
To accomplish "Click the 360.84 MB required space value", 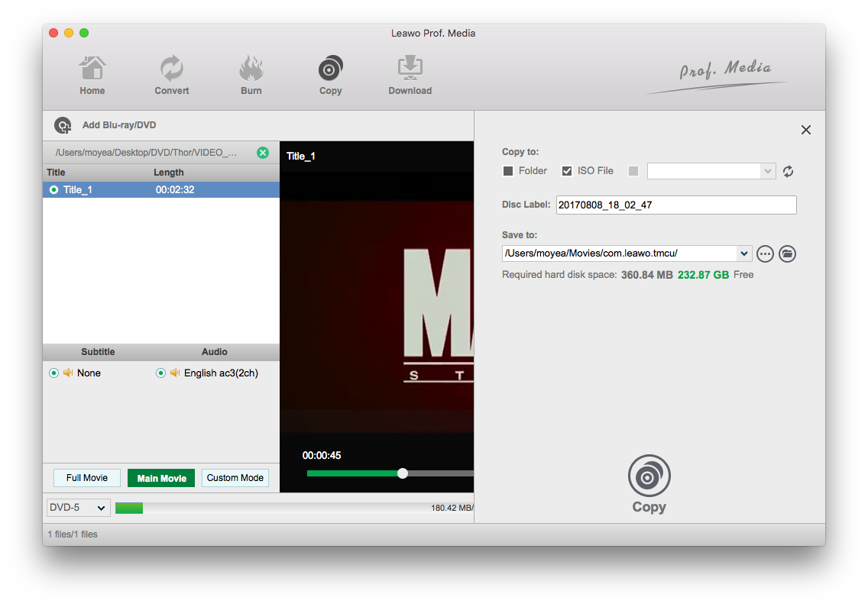I will [647, 275].
